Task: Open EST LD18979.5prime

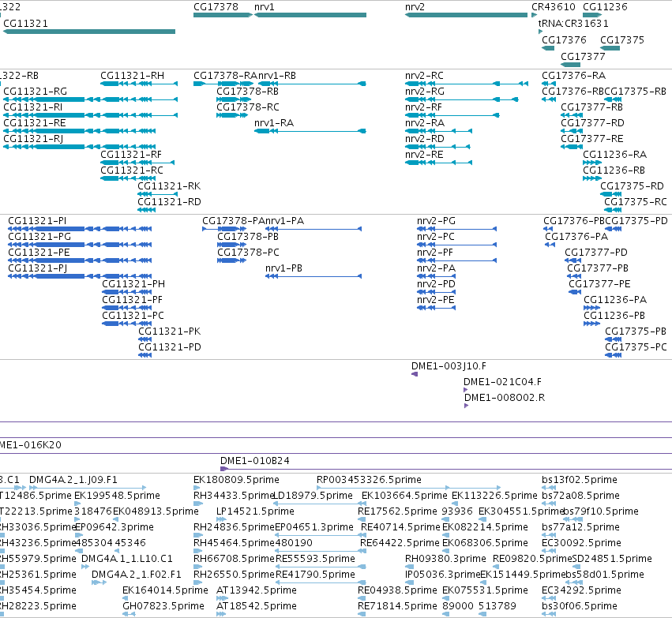Action: point(313,496)
